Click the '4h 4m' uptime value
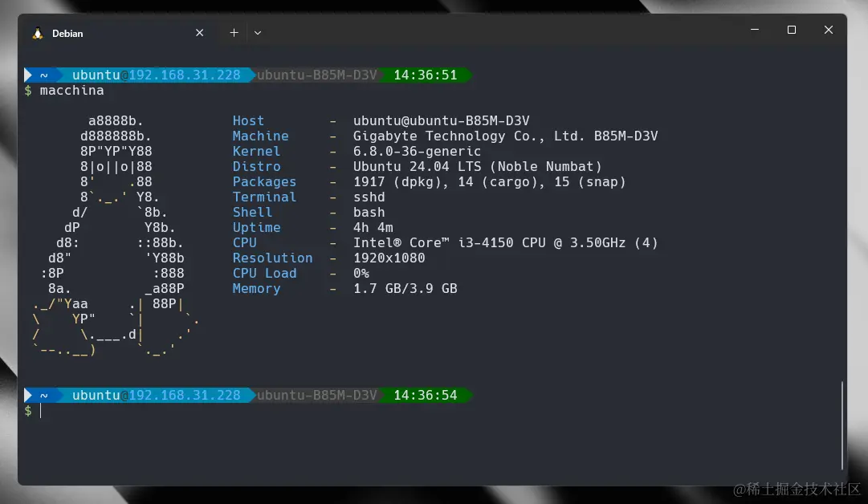Image resolution: width=868 pixels, height=504 pixels. [x=373, y=227]
